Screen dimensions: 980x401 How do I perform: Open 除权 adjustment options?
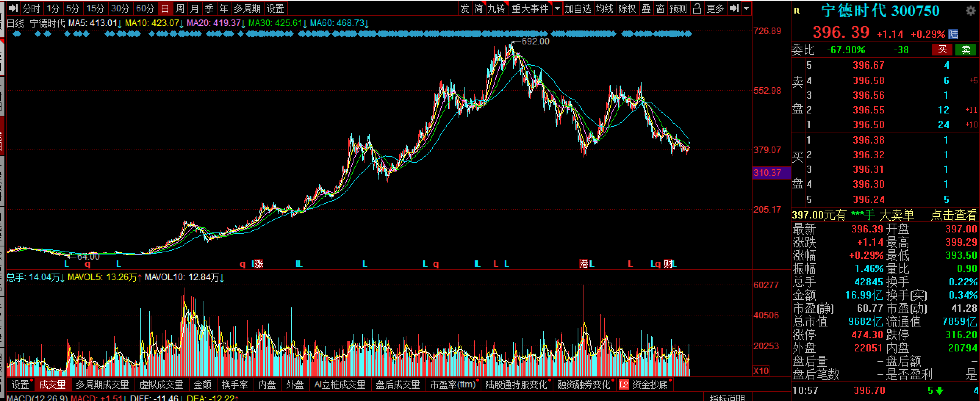click(627, 8)
